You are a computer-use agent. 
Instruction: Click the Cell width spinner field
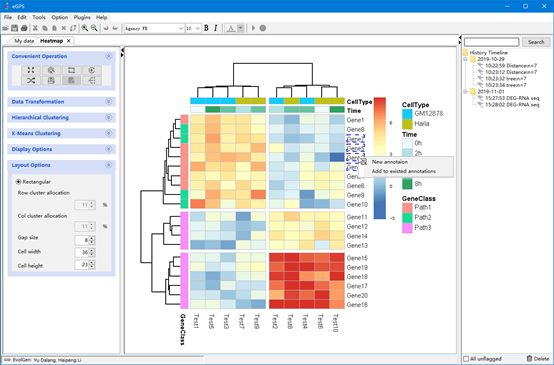click(85, 252)
